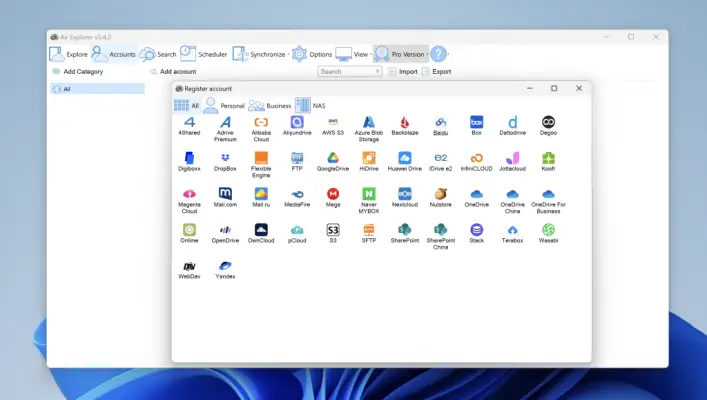
Task: Select Digiboxx service
Action: click(x=189, y=162)
